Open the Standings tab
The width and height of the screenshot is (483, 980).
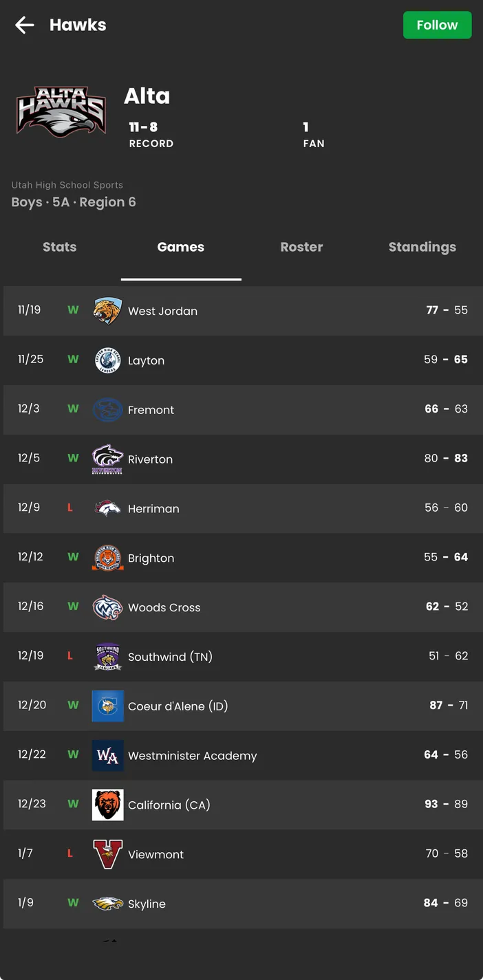click(x=422, y=247)
